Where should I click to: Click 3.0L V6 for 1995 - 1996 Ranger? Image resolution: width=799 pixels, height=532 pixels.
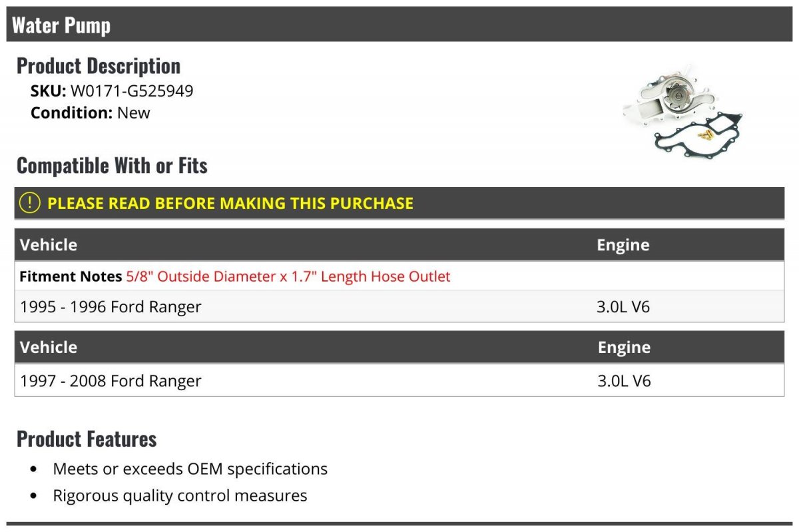pos(623,307)
